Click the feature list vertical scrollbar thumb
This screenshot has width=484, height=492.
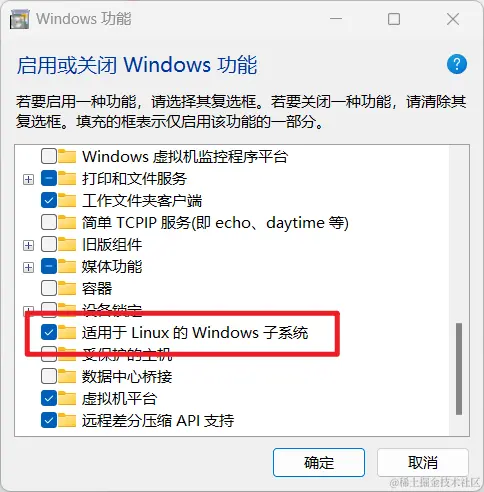[459, 369]
